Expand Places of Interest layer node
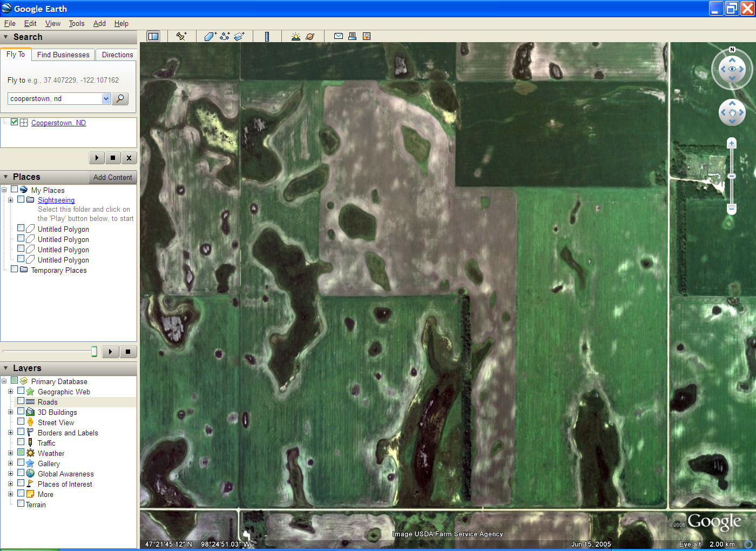756x551 pixels. tap(10, 484)
